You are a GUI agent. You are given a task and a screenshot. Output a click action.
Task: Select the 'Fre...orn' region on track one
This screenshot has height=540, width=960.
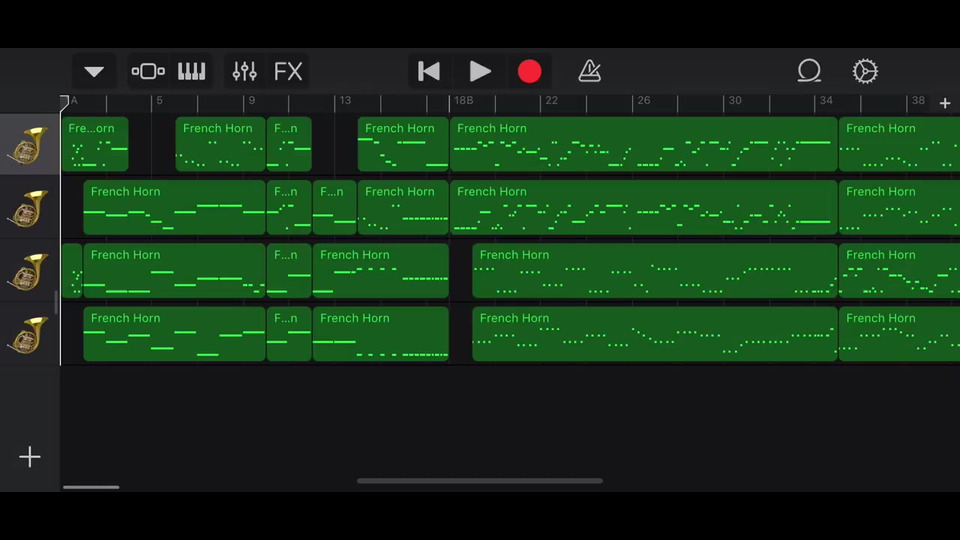95,144
